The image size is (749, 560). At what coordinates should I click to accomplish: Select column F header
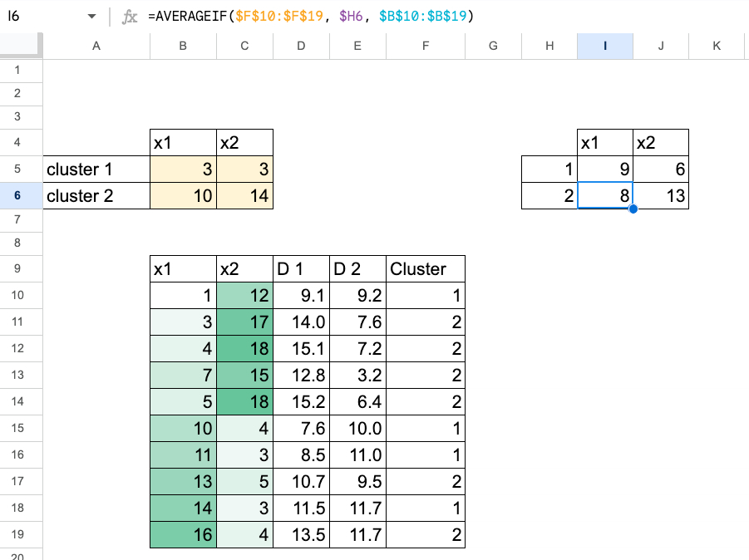(x=426, y=47)
